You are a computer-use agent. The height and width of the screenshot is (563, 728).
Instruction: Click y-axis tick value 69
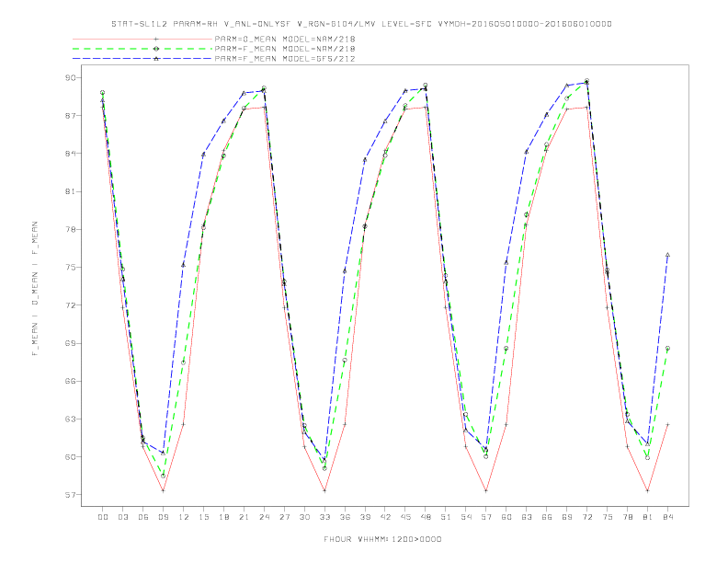point(70,343)
